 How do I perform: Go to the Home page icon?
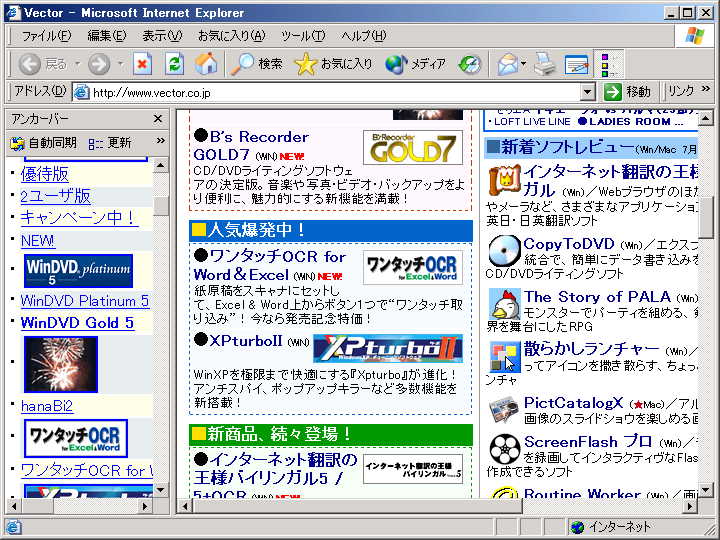click(206, 64)
